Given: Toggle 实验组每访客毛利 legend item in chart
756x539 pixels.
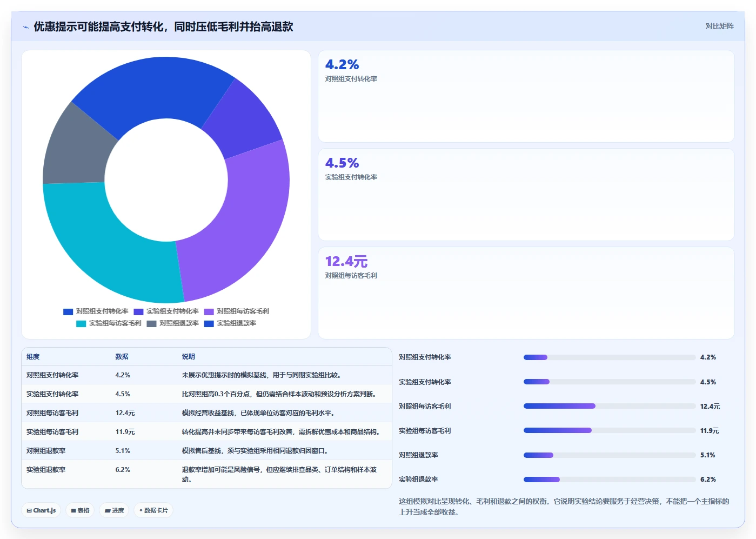Looking at the screenshot, I should point(109,323).
